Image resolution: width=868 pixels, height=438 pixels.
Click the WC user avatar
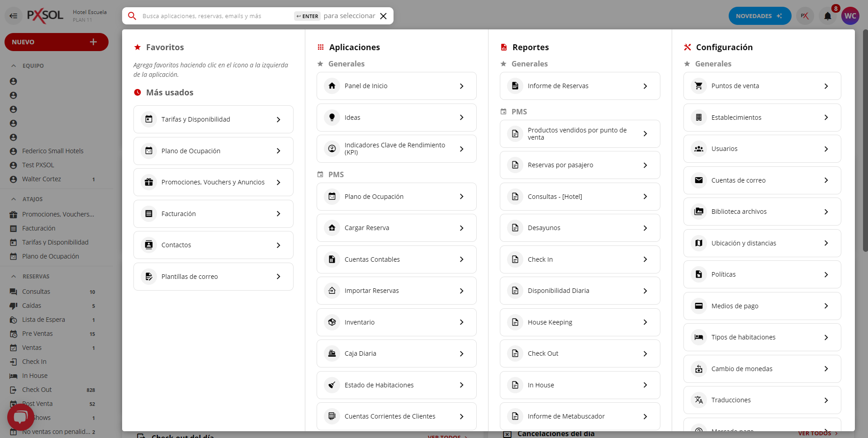pyautogui.click(x=850, y=16)
